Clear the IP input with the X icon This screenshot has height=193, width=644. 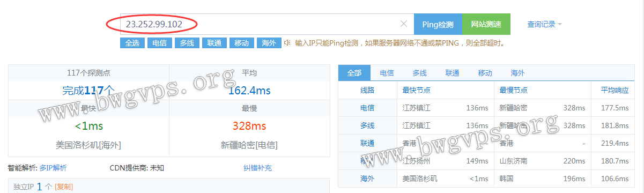click(404, 24)
